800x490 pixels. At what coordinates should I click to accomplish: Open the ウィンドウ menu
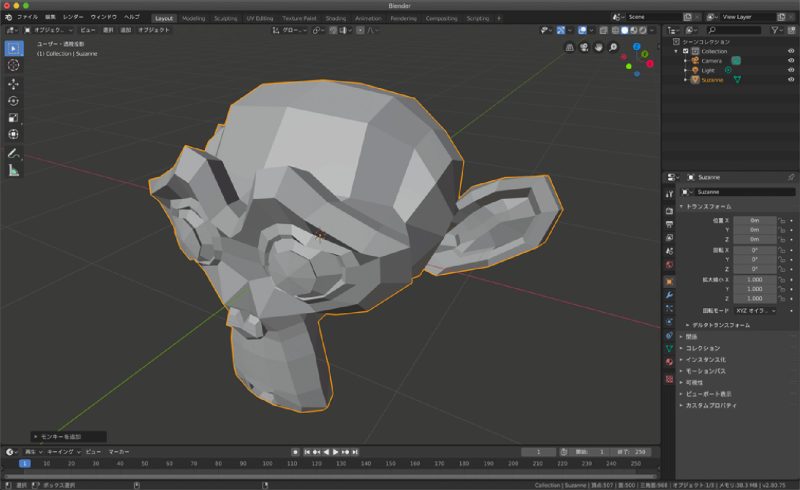pyautogui.click(x=104, y=17)
